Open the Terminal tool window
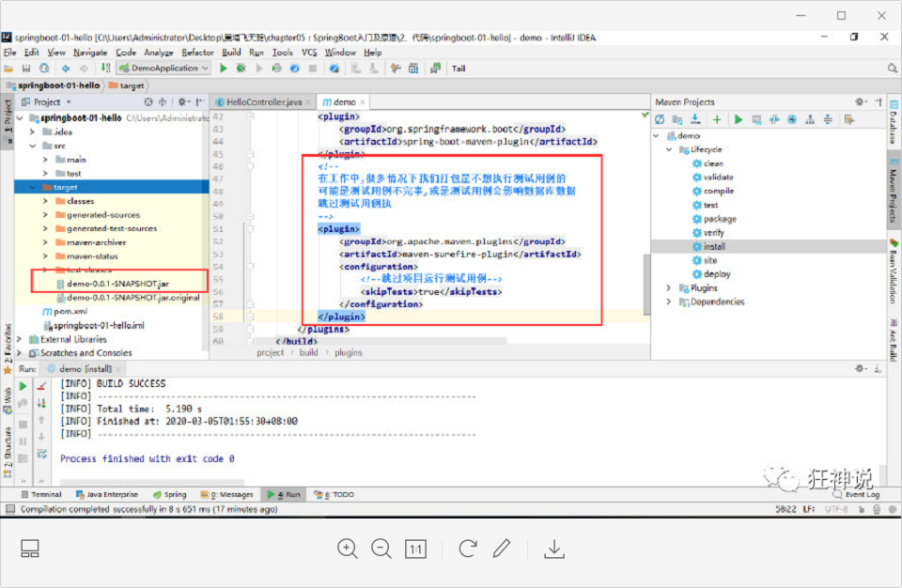This screenshot has width=902, height=588. [x=40, y=494]
